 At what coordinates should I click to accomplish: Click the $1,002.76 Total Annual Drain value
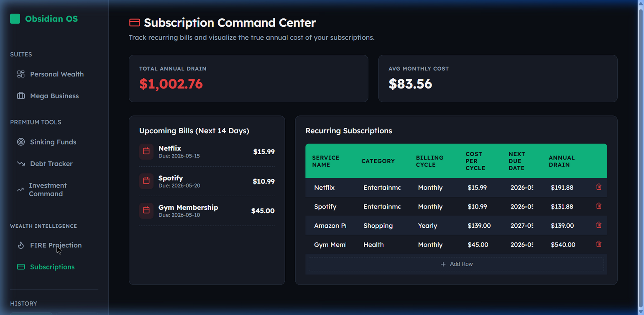[x=171, y=84]
